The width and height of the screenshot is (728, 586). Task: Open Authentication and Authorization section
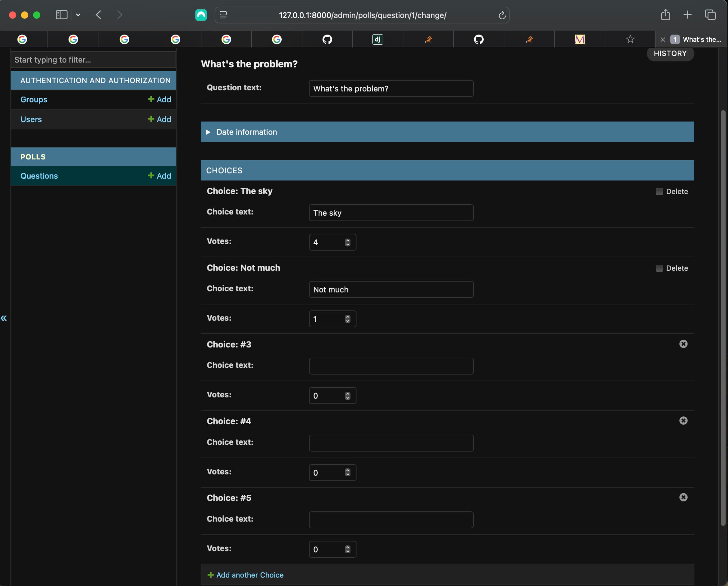pyautogui.click(x=96, y=80)
